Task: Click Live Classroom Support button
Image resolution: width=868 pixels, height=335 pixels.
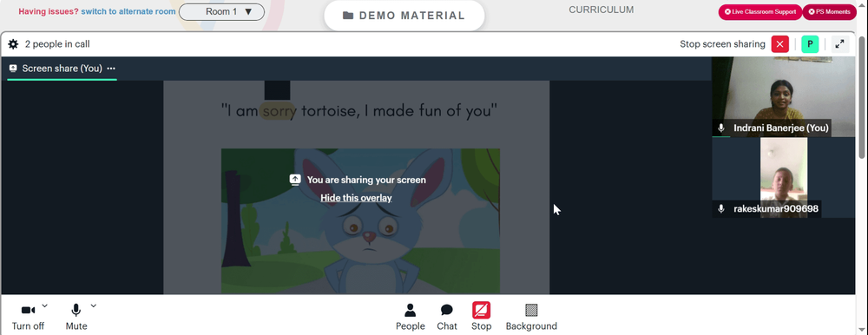Action: (760, 11)
